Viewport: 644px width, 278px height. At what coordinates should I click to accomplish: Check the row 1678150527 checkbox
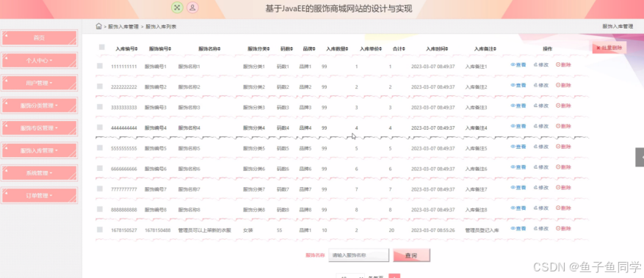(x=100, y=230)
